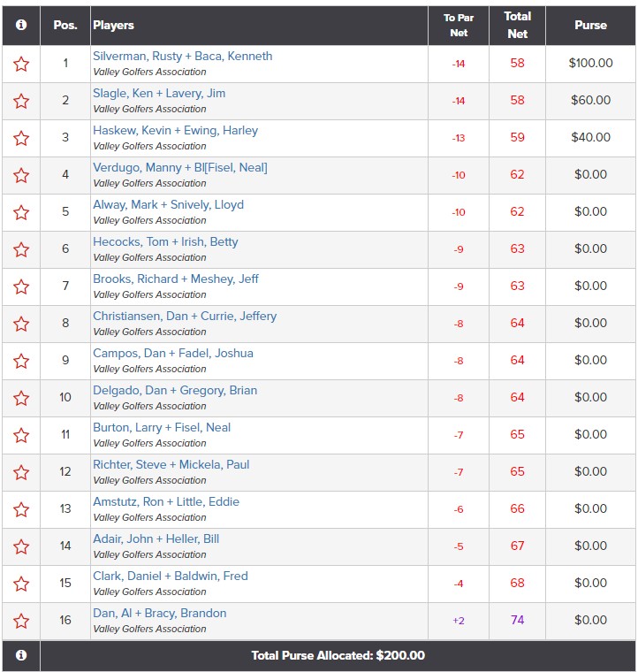Toggle star on Amstutz, Ron + Little, Eddie row
This screenshot has height=672, width=638.
click(21, 510)
